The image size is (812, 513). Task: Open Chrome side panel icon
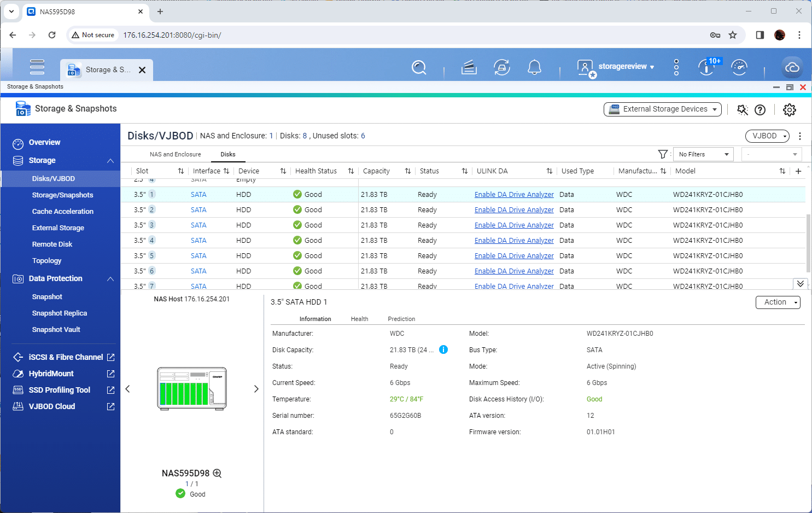(760, 35)
